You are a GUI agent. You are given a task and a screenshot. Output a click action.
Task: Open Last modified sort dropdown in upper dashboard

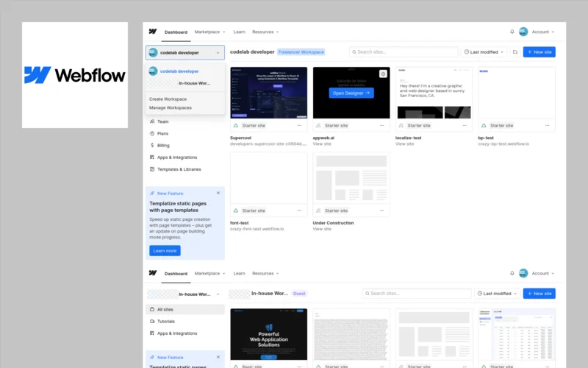click(x=484, y=52)
